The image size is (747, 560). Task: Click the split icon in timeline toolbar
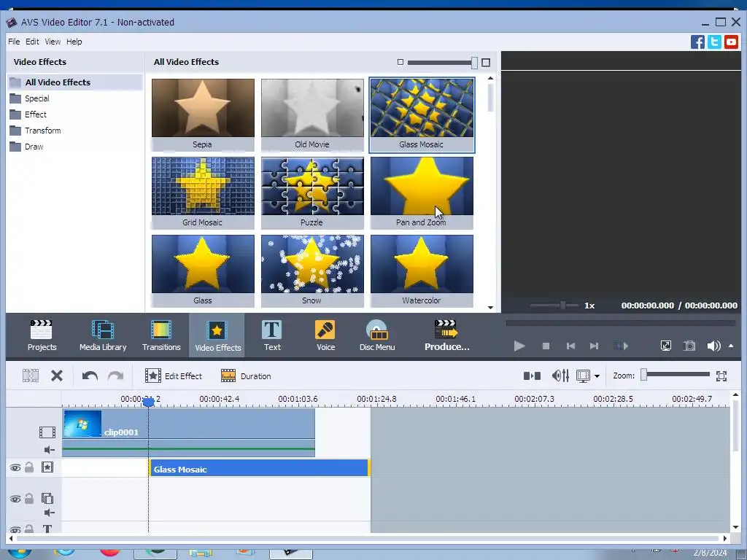(31, 376)
